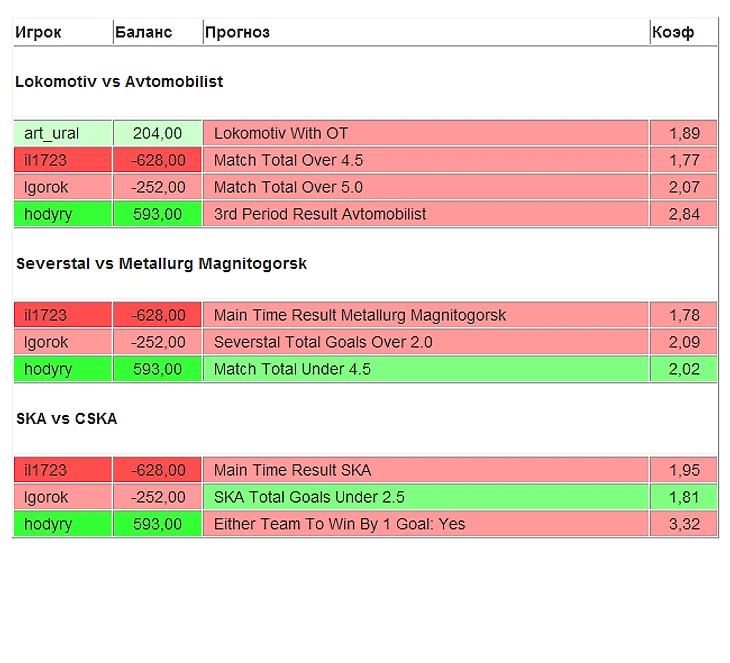Click 3rd Period Result Avtomobilist prediction
This screenshot has width=730, height=663.
click(320, 214)
